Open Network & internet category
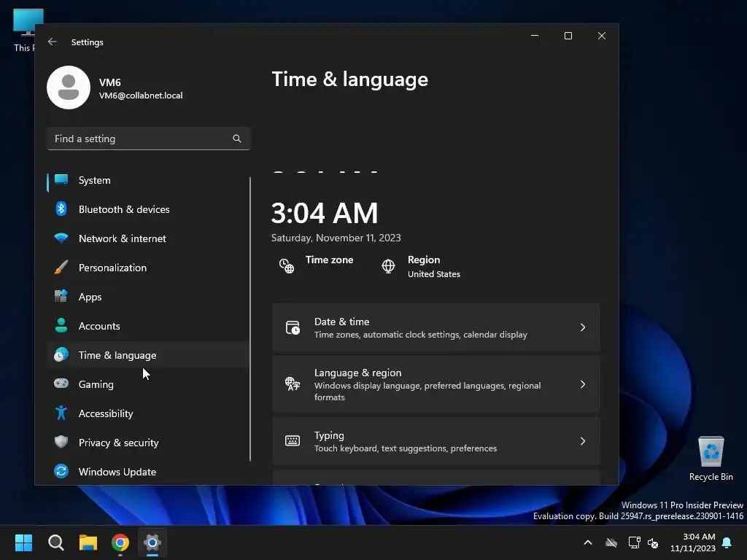 click(147, 238)
